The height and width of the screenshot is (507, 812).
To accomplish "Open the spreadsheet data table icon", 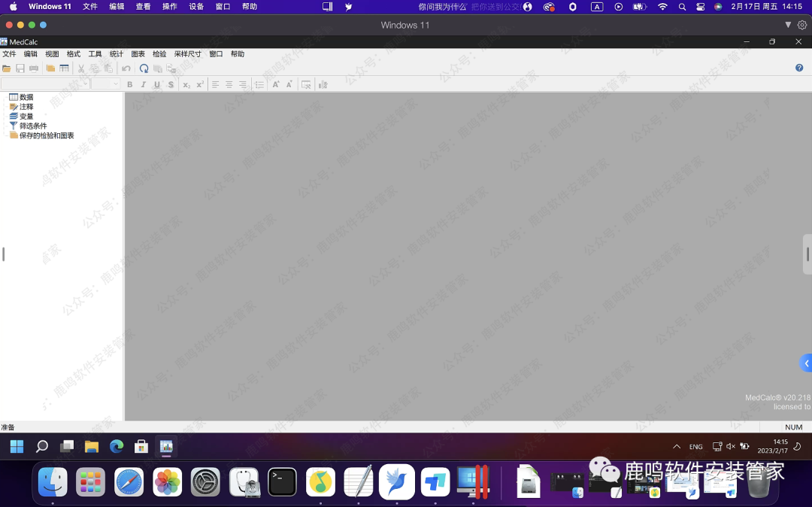I will tap(64, 68).
